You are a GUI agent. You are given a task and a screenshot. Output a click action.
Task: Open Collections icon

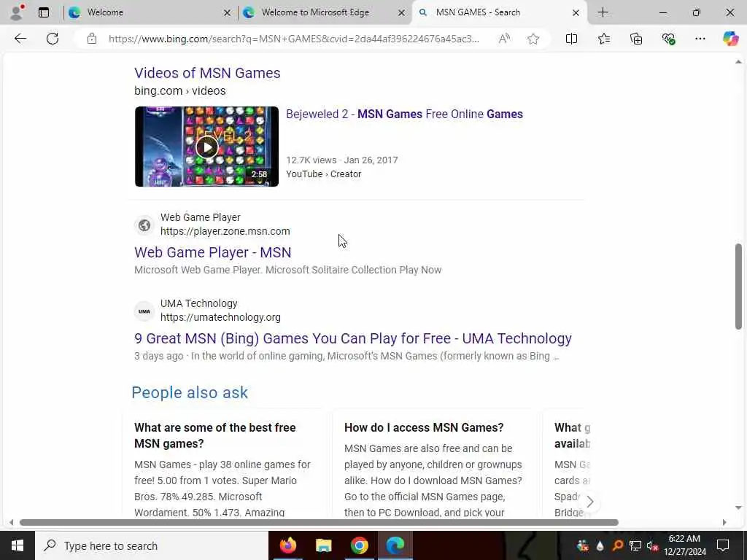tap(636, 39)
